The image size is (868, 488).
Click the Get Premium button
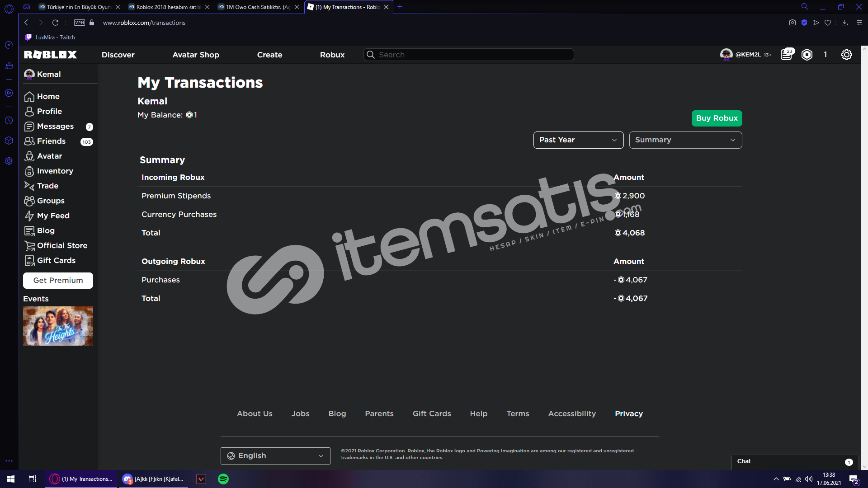pyautogui.click(x=58, y=280)
